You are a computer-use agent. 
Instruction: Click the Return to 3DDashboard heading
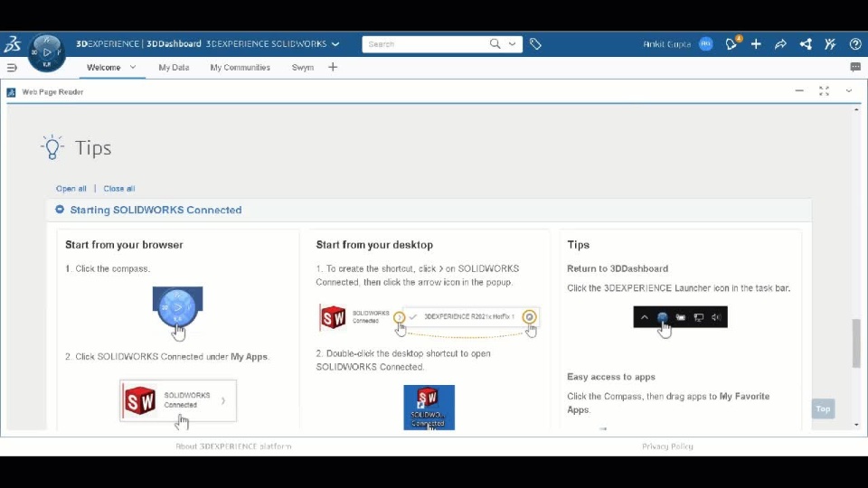coord(618,268)
